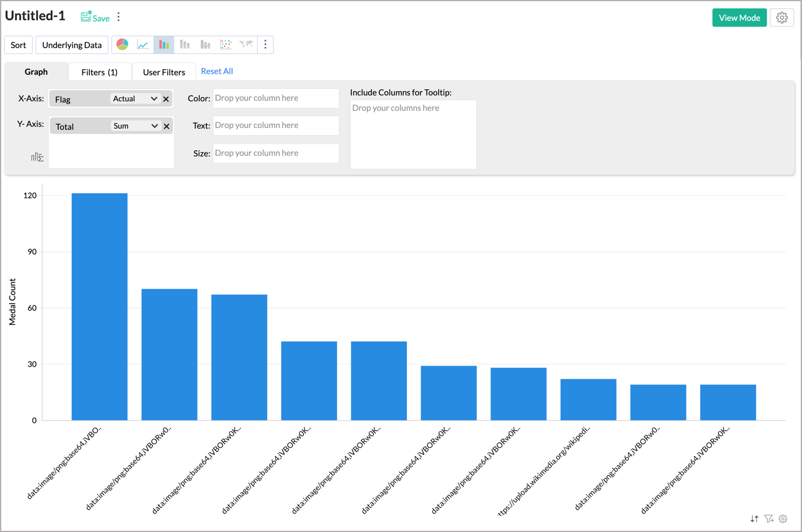Select the line chart type icon
Viewport: 802px width, 532px height.
tap(143, 44)
